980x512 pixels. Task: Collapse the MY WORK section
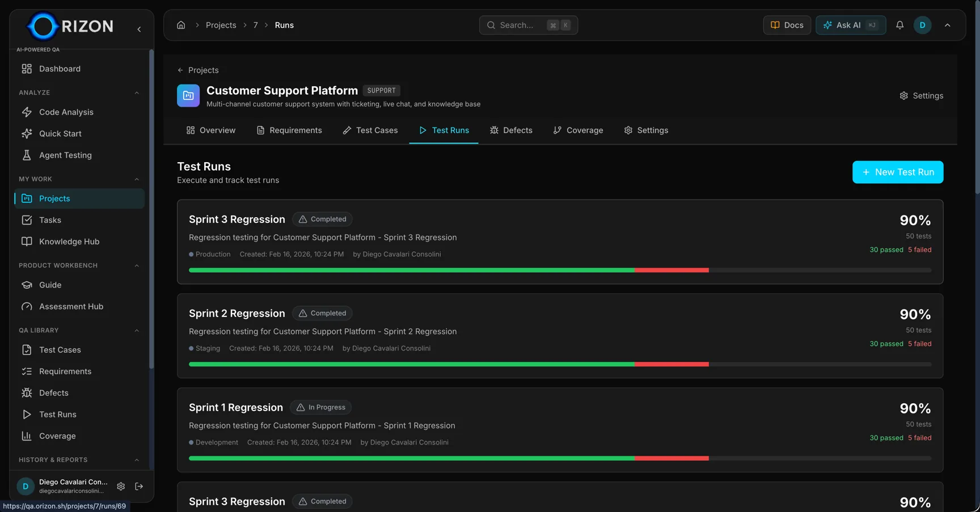click(x=136, y=179)
